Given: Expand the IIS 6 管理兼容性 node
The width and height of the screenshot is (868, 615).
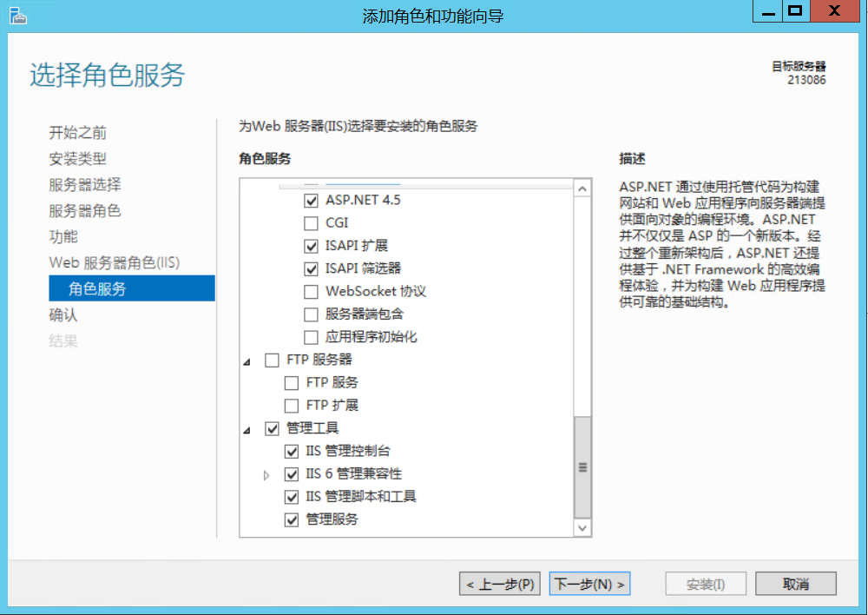Looking at the screenshot, I should (267, 475).
